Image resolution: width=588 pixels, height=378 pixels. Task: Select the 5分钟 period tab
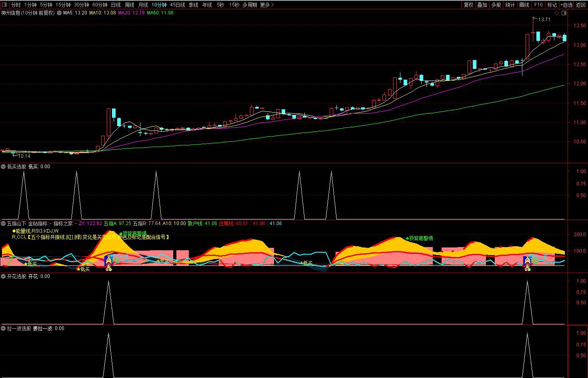click(46, 5)
